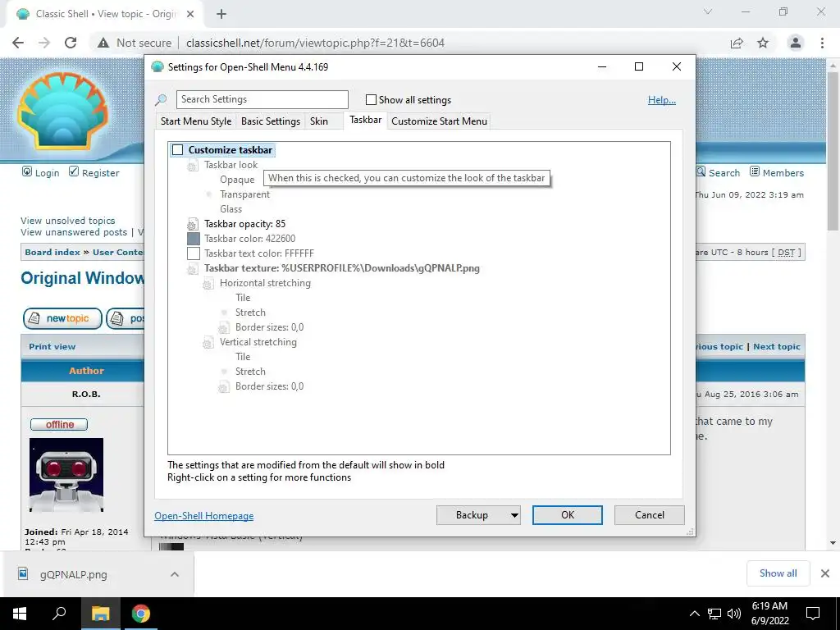Click the Horizontal stretching settings icon

(208, 283)
